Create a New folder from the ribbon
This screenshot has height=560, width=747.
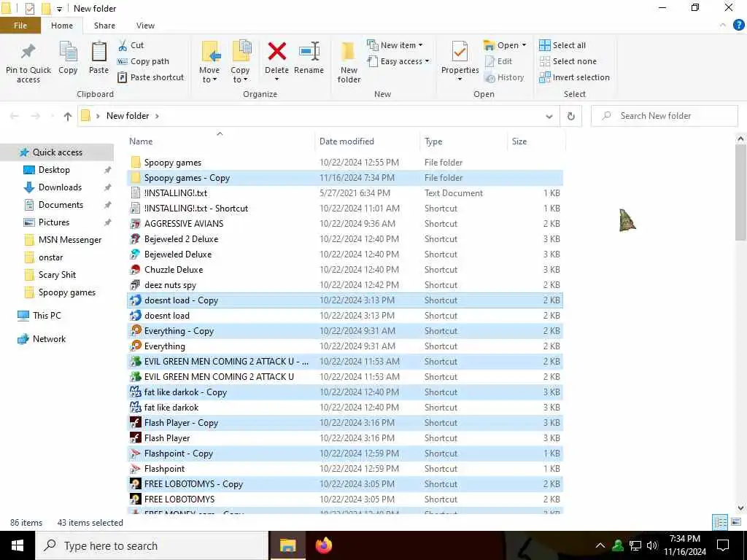coord(349,61)
